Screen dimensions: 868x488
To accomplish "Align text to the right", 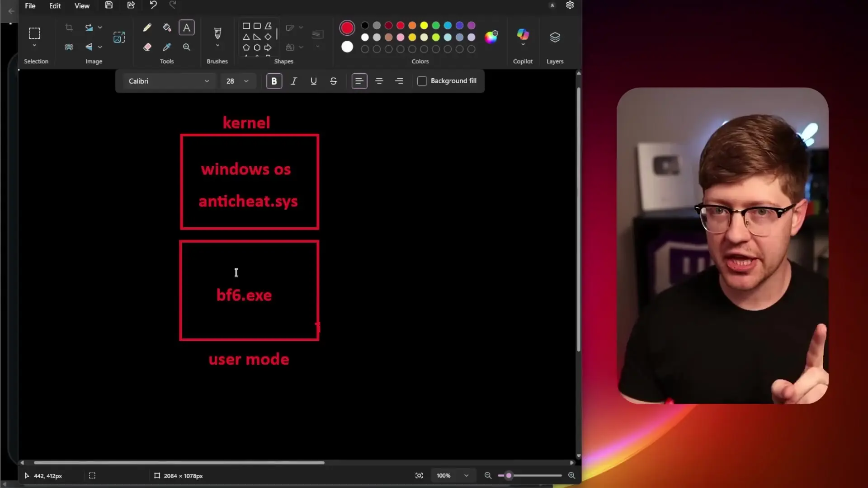I will (399, 81).
